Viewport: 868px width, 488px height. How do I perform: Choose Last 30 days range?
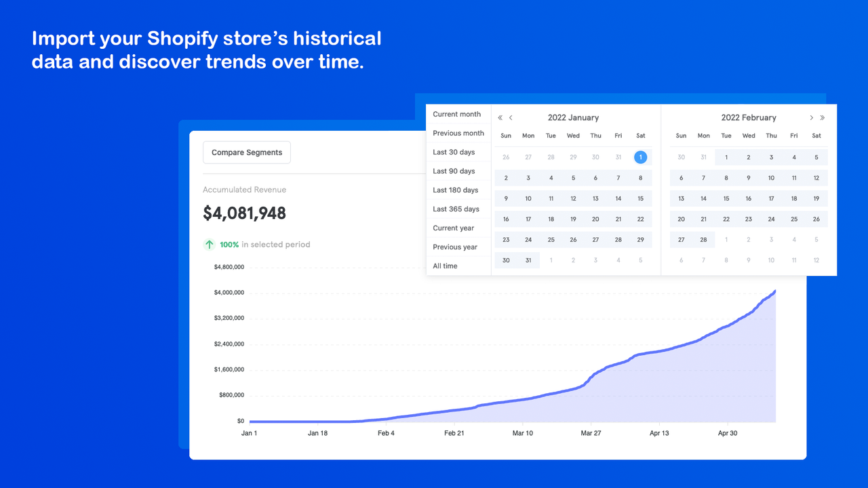click(x=454, y=152)
